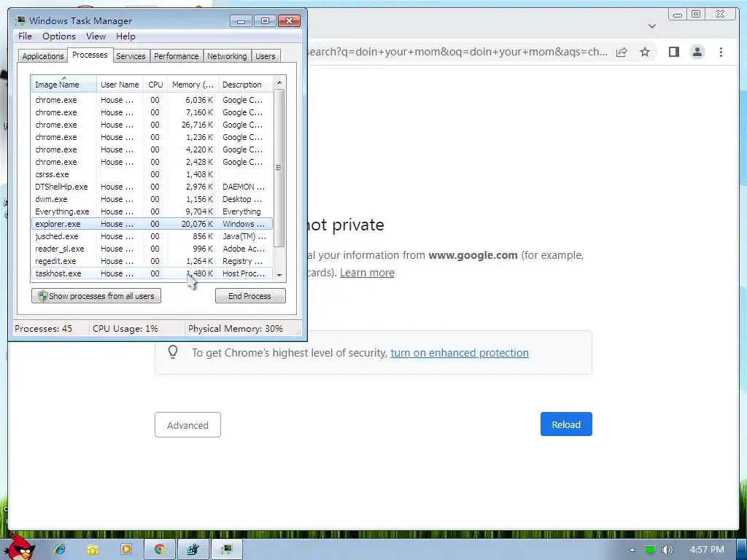747x560 pixels.
Task: Select the regedit.exe process
Action: tap(152, 261)
